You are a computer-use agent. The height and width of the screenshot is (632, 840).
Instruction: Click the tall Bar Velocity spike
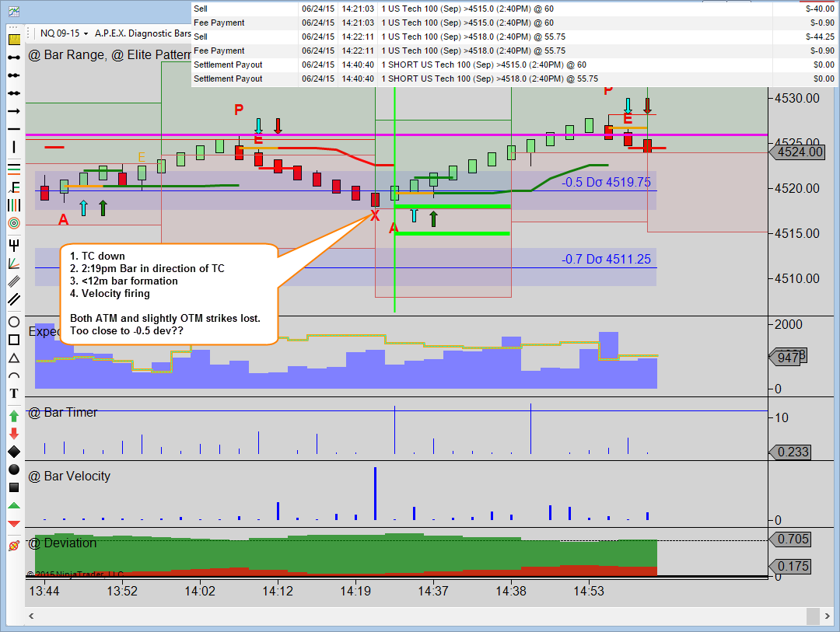tap(375, 494)
